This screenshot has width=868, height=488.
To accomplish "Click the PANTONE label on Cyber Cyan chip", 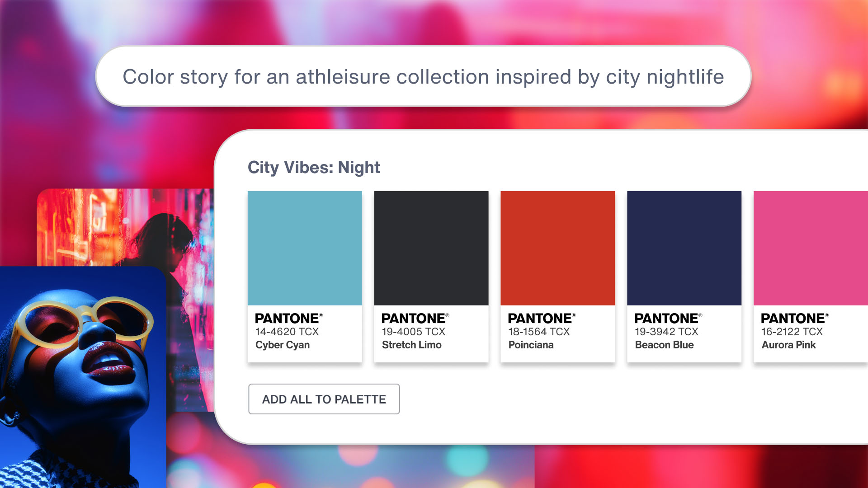I will tap(286, 318).
